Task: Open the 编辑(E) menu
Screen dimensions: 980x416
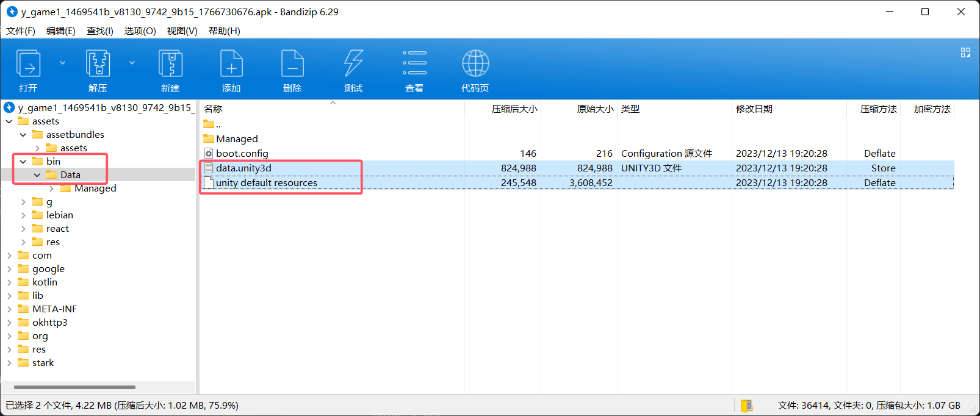Action: click(x=61, y=31)
